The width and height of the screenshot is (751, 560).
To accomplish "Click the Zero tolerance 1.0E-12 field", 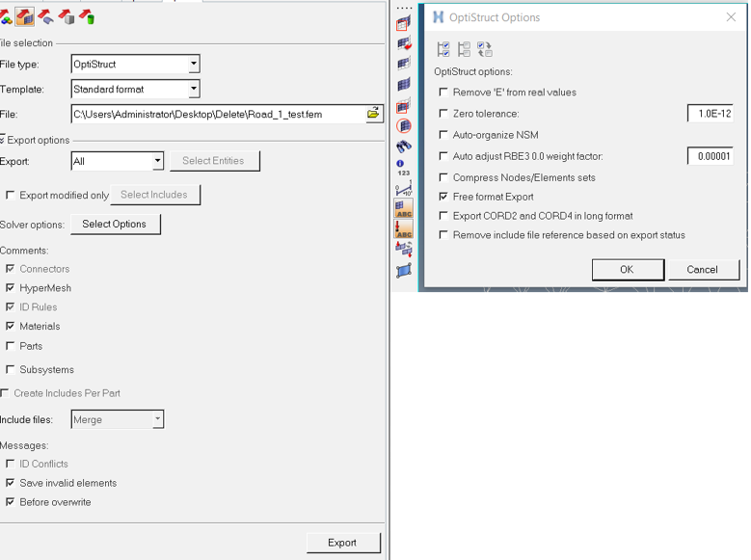I will click(711, 114).
